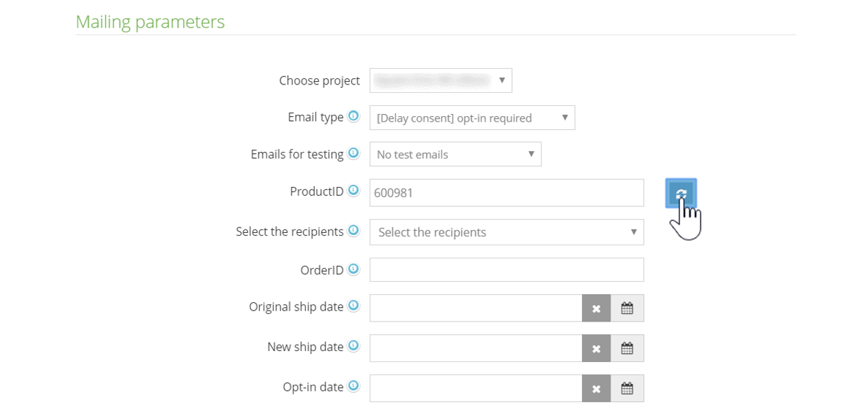
Task: Click the refresh button next to ProductID
Action: click(680, 193)
